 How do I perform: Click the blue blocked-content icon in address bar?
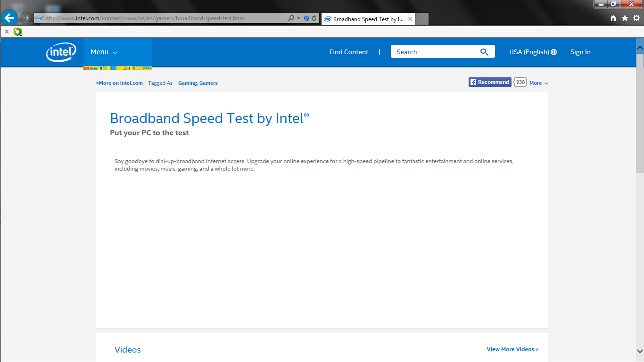[306, 18]
